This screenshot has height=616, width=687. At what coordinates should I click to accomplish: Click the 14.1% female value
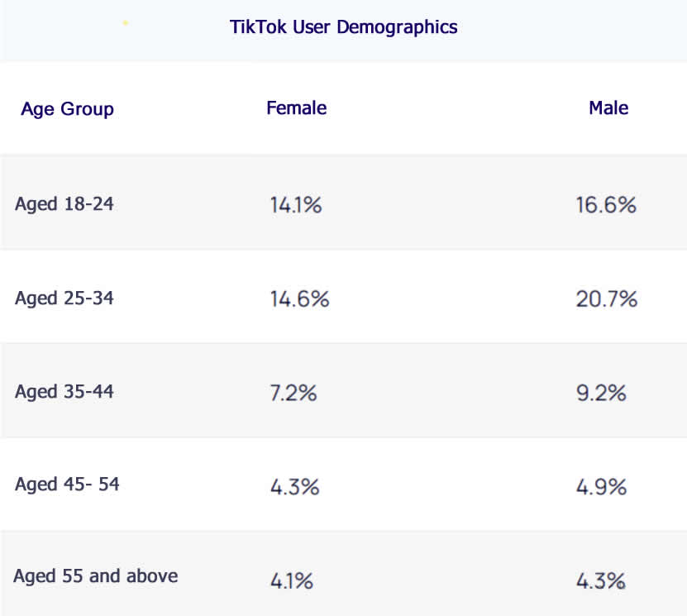click(295, 205)
